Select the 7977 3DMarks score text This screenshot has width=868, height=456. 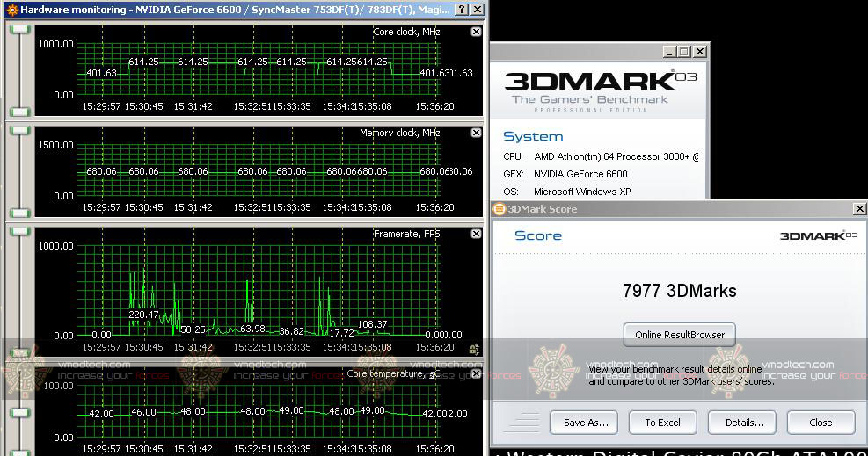point(679,291)
